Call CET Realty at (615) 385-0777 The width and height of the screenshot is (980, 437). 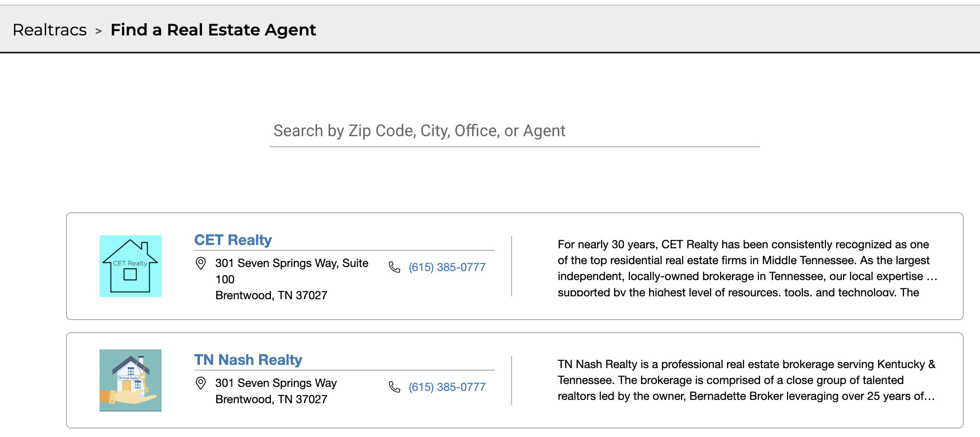click(447, 267)
